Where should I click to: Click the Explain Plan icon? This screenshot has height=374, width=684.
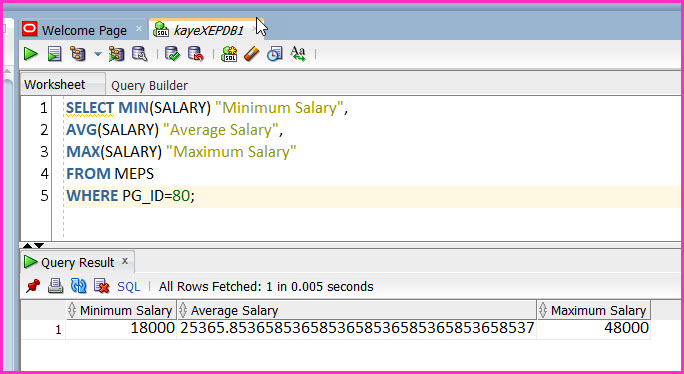point(78,54)
